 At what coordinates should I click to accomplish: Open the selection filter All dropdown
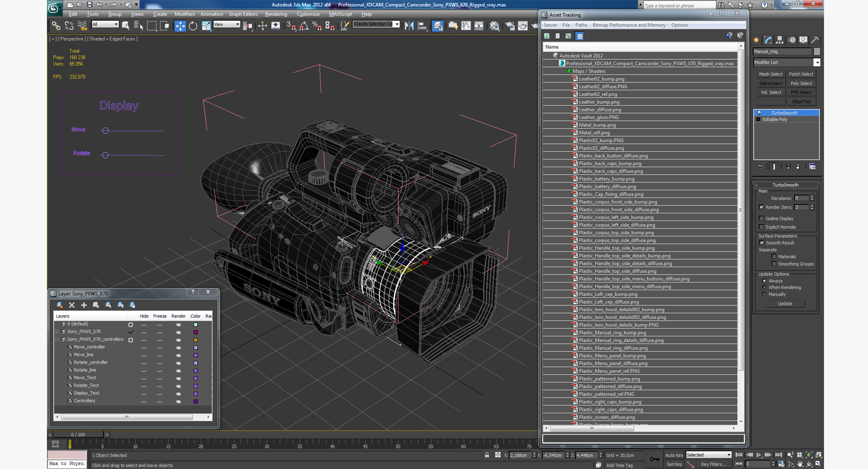point(116,24)
